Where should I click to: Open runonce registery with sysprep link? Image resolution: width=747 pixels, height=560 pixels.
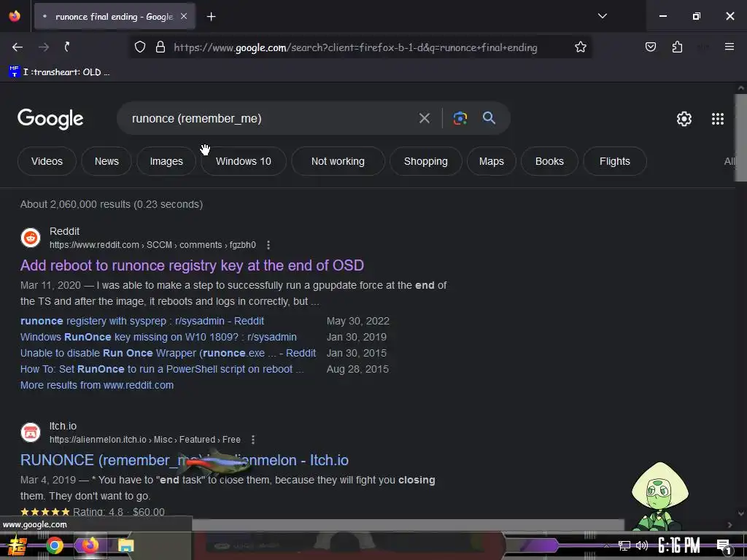pos(142,321)
